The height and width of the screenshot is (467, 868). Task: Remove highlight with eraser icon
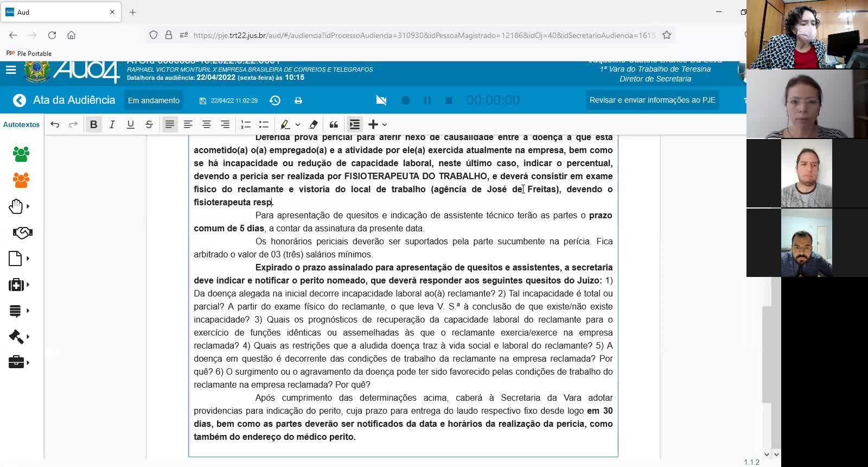(x=313, y=124)
